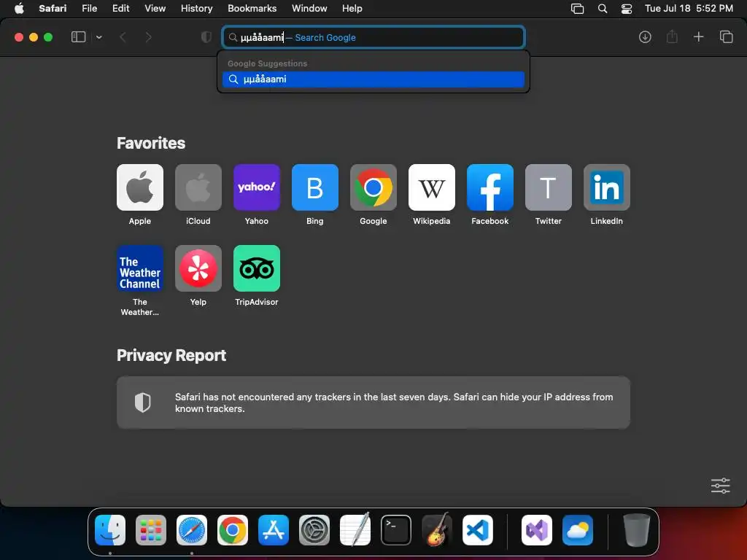This screenshot has height=560, width=747.
Task: Toggle the Safari sidebar button
Action: (x=78, y=37)
